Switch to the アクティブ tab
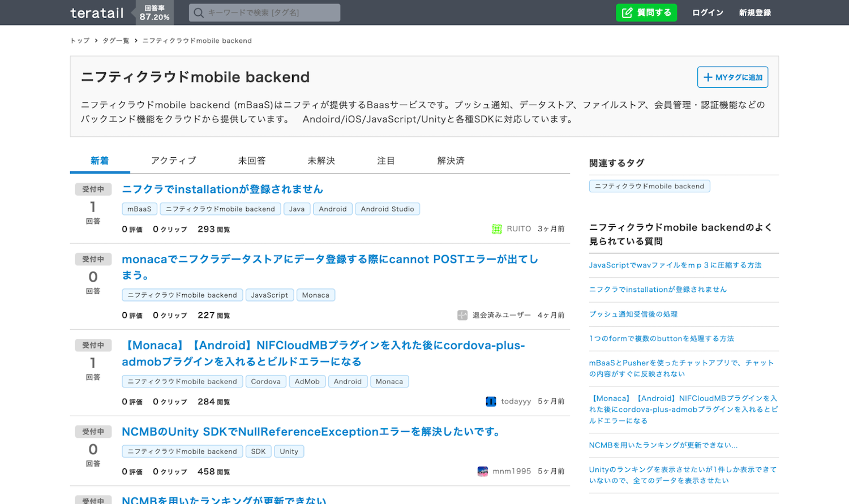 (174, 161)
